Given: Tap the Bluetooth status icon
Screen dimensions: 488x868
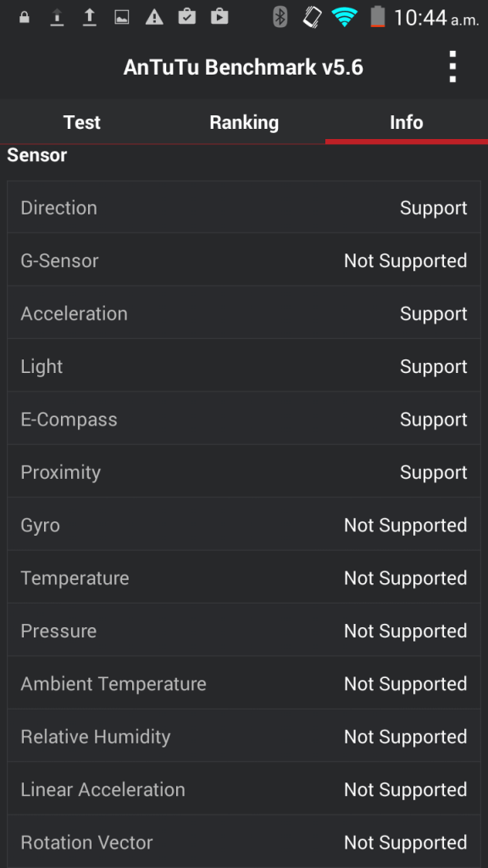Looking at the screenshot, I should click(280, 17).
